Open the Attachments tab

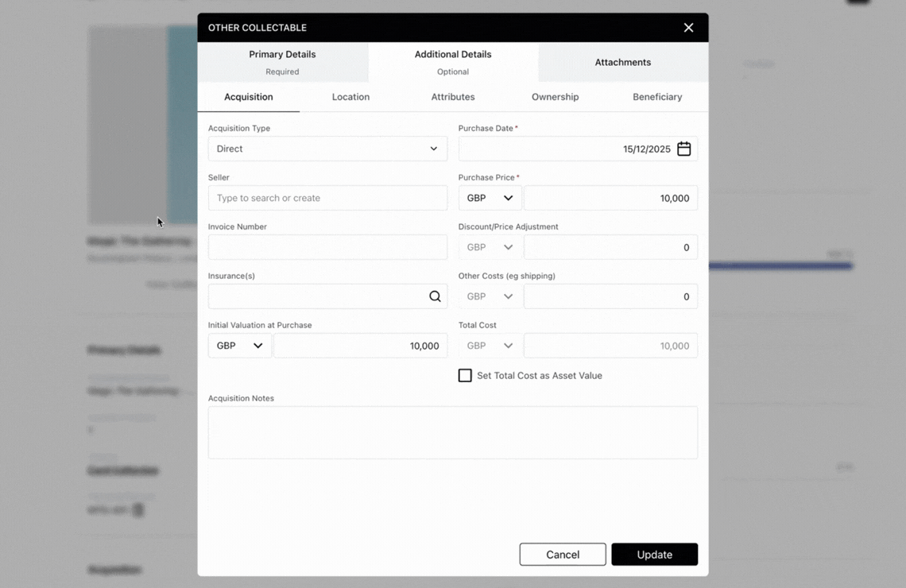click(x=622, y=62)
